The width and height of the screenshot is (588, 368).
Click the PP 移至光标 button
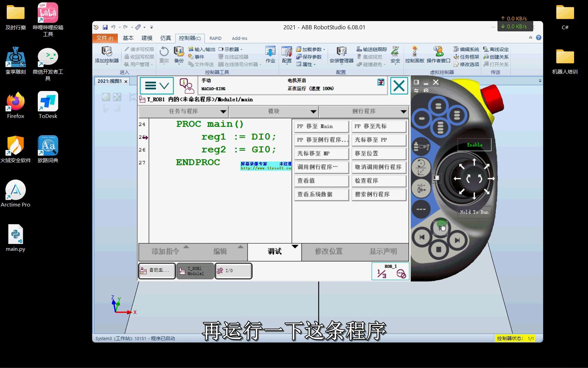tap(379, 126)
